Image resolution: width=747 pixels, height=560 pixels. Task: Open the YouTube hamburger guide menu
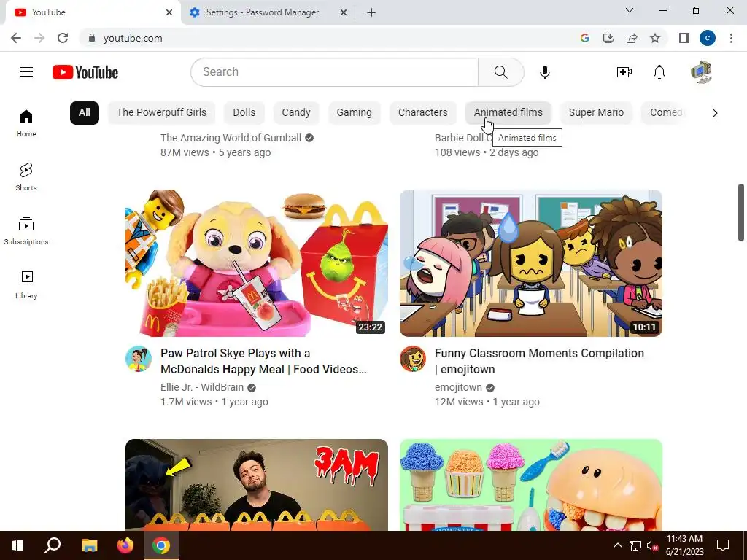[26, 72]
